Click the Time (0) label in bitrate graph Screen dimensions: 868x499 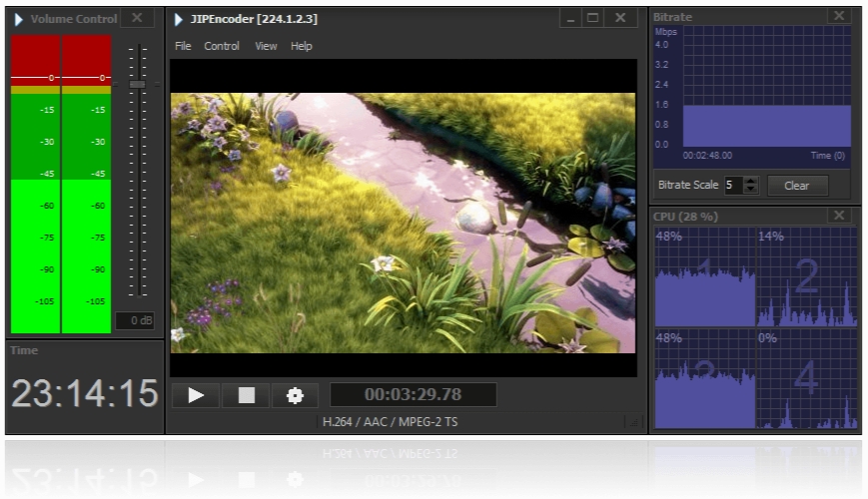pos(828,156)
